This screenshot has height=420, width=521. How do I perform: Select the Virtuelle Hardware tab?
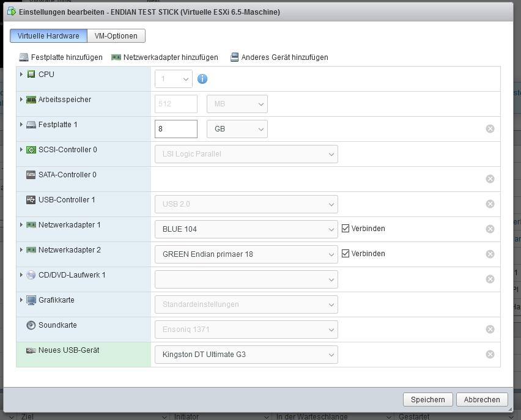point(48,36)
